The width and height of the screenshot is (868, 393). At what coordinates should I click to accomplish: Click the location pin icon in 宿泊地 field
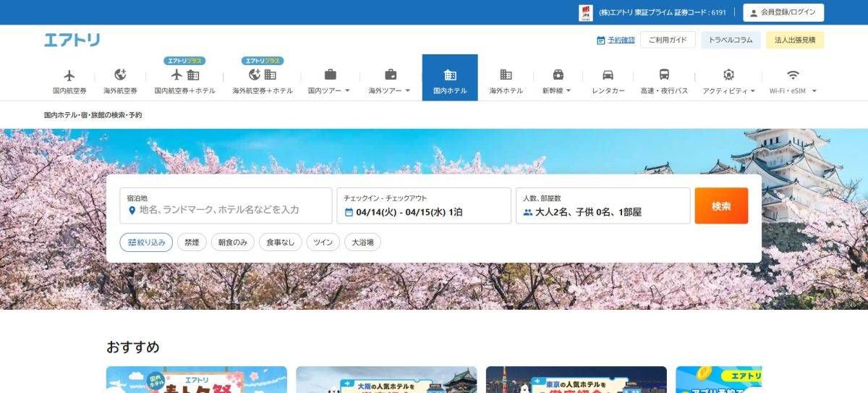pos(132,210)
